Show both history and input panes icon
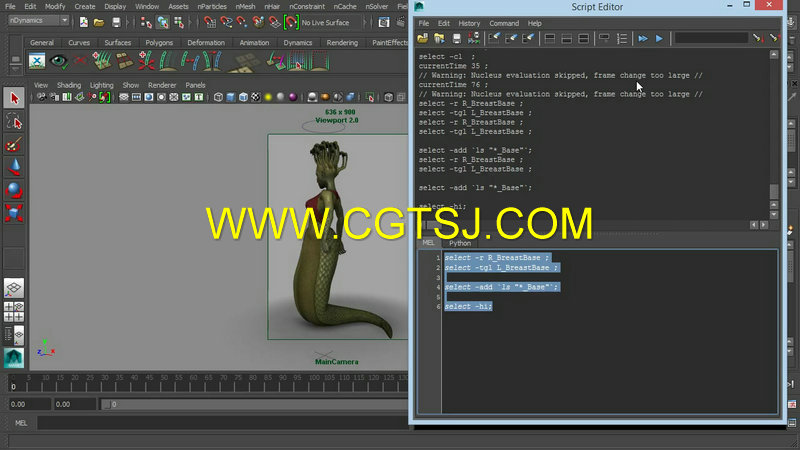Screen dimensions: 800x450 (x=583, y=38)
